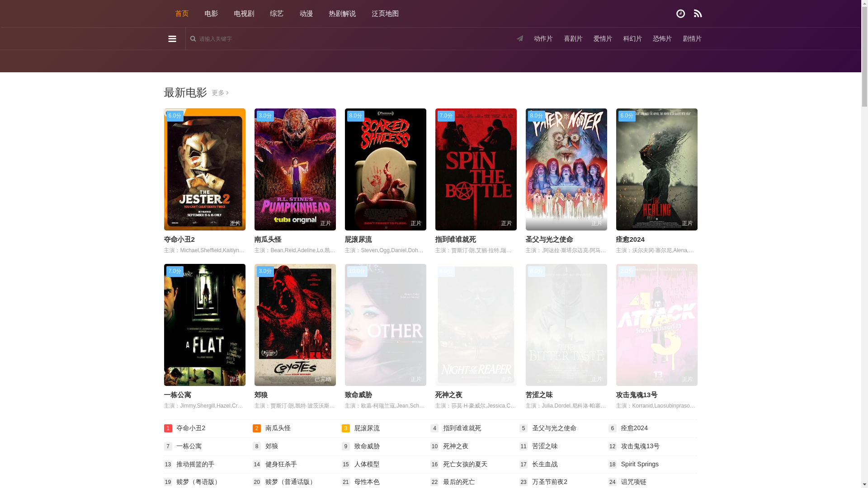Open the Pumpkinhead poster thumbnail
868x488 pixels.
pos(295,169)
